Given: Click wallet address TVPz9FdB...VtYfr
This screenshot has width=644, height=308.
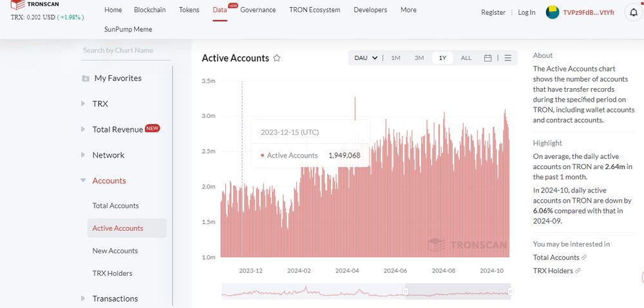Looking at the screenshot, I should coord(589,13).
